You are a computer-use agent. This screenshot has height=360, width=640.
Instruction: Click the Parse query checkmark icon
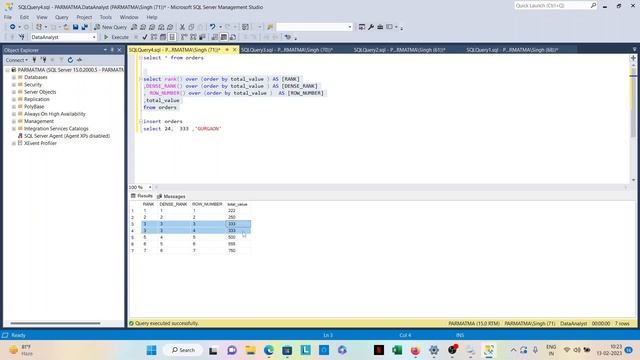pyautogui.click(x=144, y=37)
